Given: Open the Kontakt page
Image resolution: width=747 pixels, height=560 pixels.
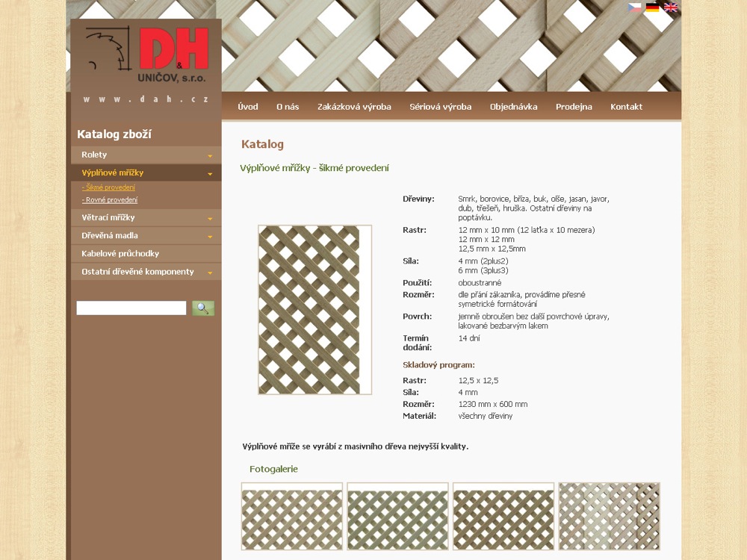Looking at the screenshot, I should 626,107.
